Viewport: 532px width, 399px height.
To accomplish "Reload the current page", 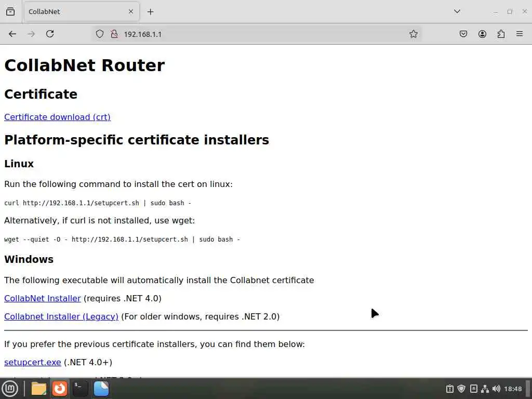I will coord(50,34).
